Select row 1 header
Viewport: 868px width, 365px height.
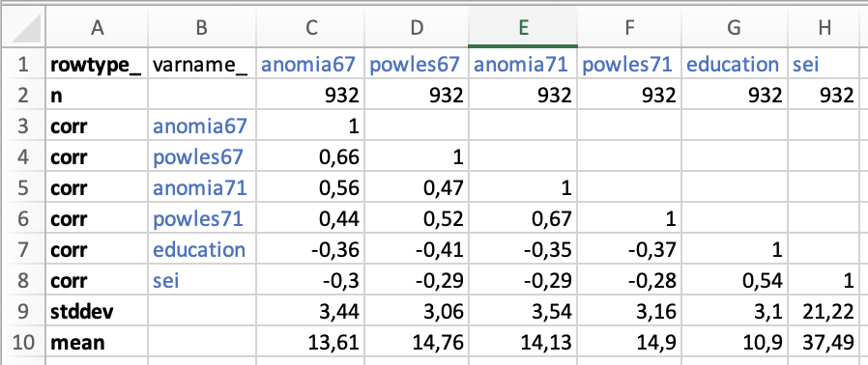pos(23,65)
